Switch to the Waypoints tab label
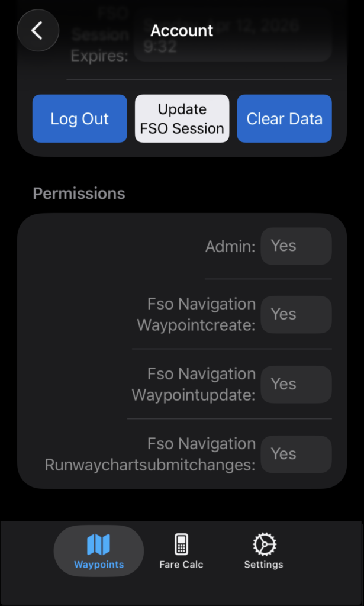This screenshot has height=606, width=364. pyautogui.click(x=99, y=565)
